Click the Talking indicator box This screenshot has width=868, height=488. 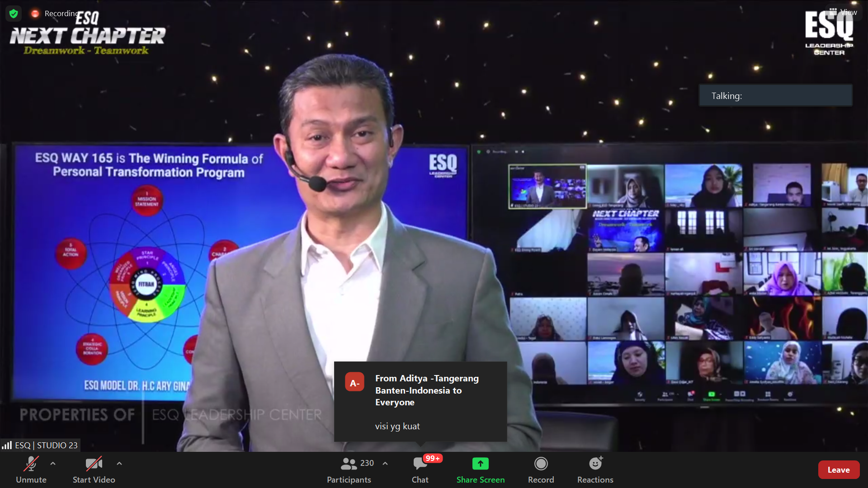(x=775, y=96)
